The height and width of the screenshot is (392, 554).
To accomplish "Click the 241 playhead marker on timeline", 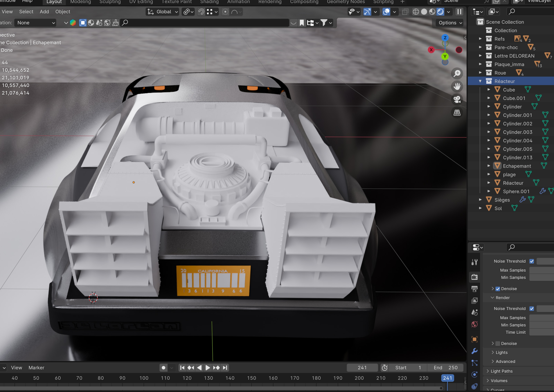I will click(447, 378).
